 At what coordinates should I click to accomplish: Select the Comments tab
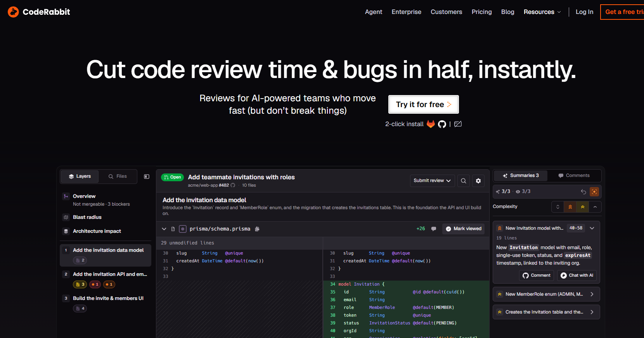(x=574, y=176)
